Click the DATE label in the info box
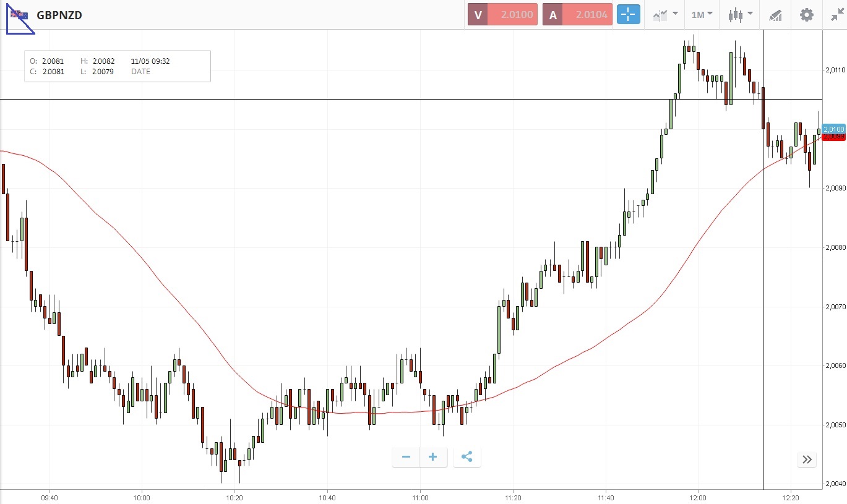The image size is (847, 504). [x=140, y=72]
